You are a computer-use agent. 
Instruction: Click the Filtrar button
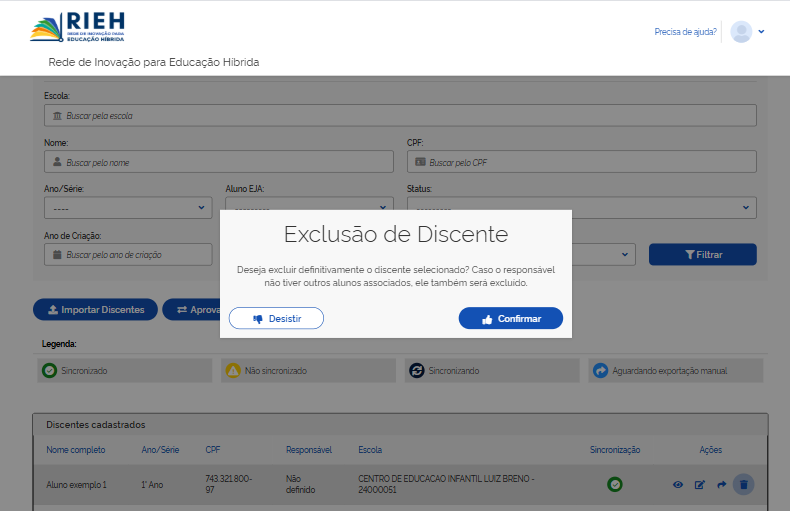702,255
